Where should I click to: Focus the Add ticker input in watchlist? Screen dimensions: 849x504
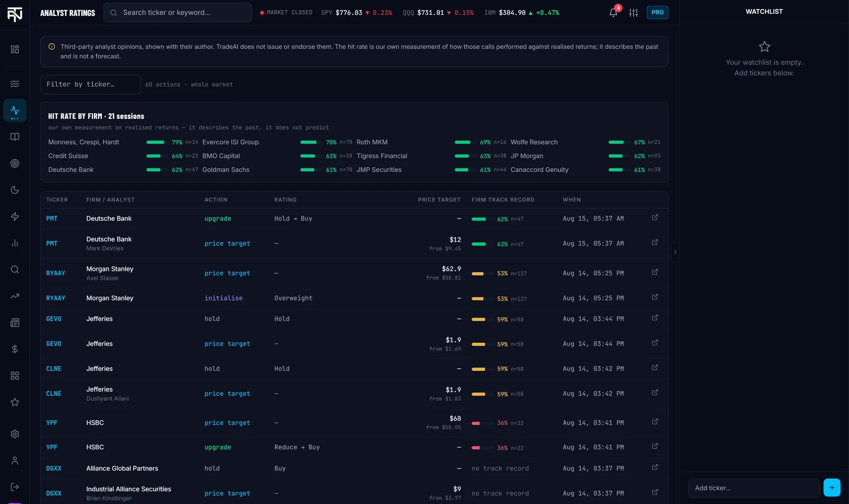pos(754,488)
